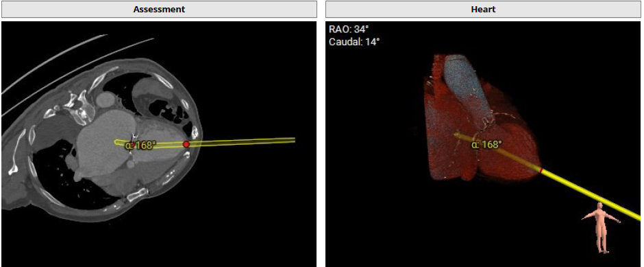The height and width of the screenshot is (267, 644).
Task: Select the small red marker beside CT angle label
Action: pos(133,144)
